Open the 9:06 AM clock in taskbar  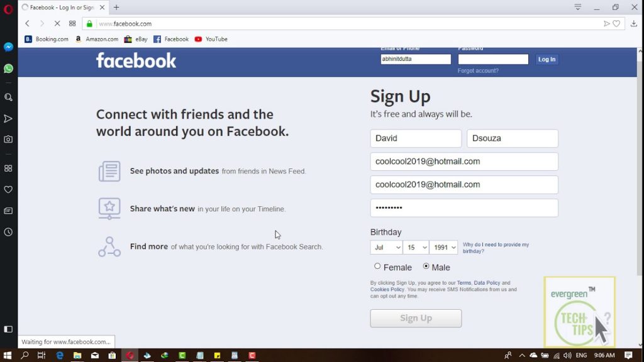(x=604, y=356)
